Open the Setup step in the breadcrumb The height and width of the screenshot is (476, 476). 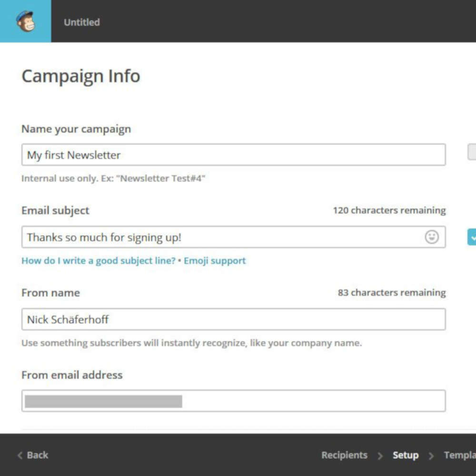[x=406, y=455]
